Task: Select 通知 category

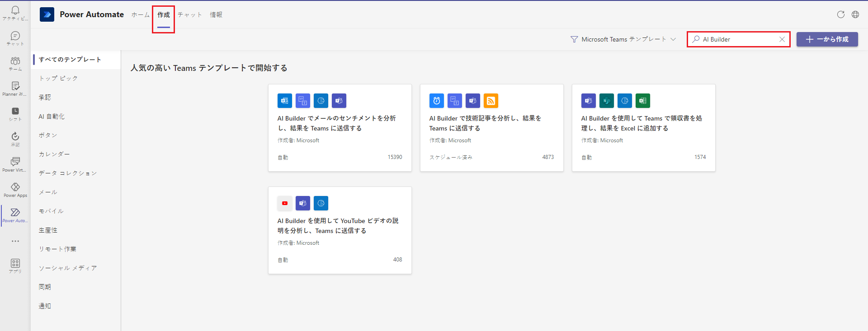Action: [x=76, y=306]
